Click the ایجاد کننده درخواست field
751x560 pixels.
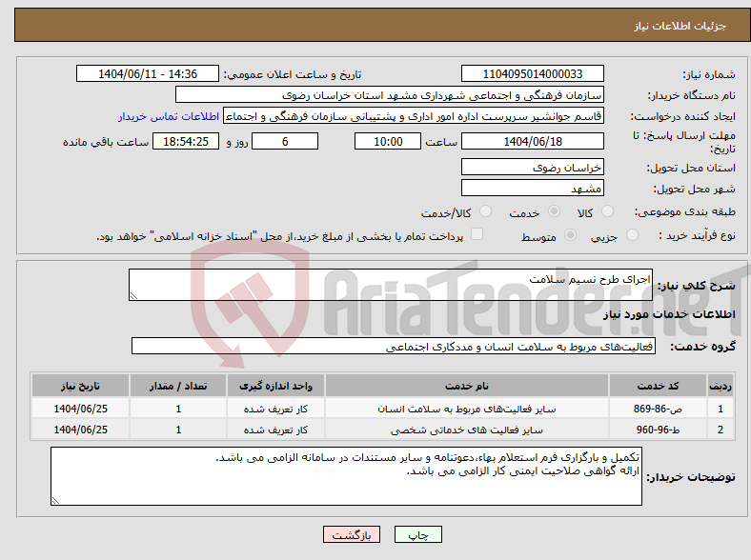pyautogui.click(x=414, y=116)
